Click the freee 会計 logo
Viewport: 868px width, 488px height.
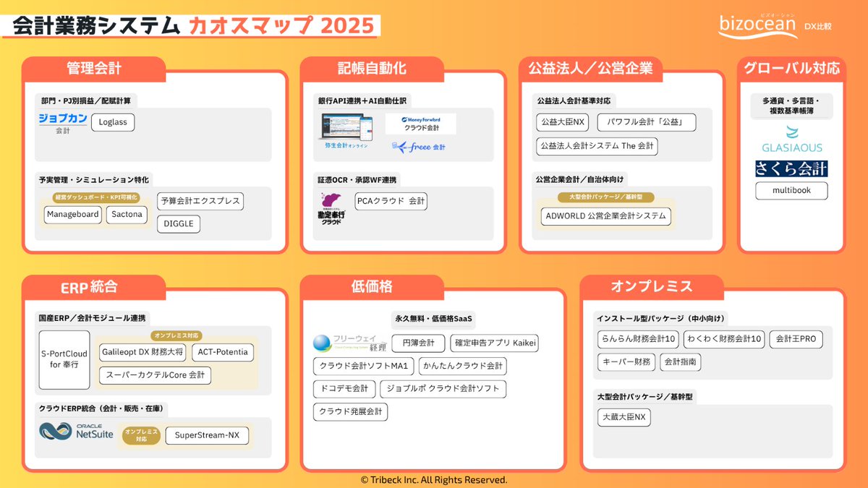[x=420, y=147]
